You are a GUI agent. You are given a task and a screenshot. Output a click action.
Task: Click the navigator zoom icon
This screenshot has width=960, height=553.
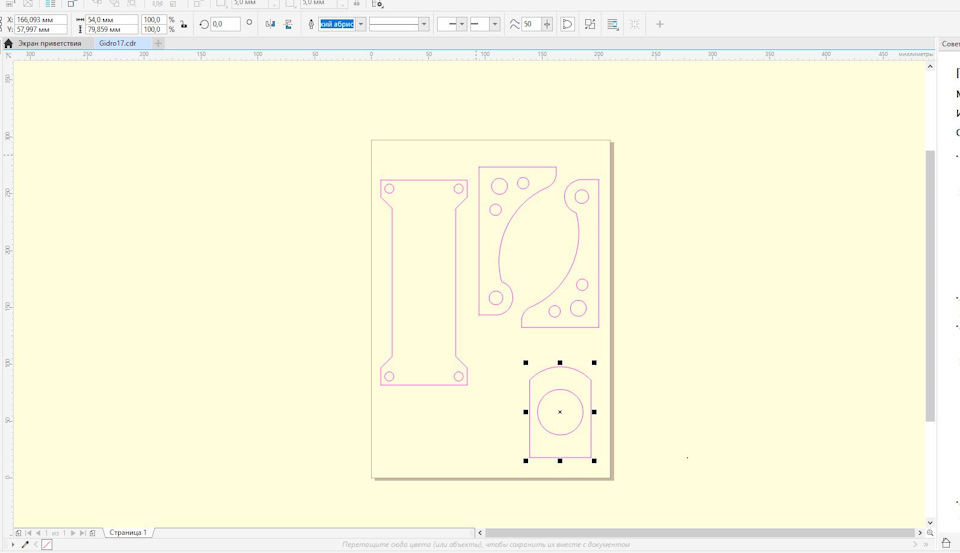click(x=930, y=533)
